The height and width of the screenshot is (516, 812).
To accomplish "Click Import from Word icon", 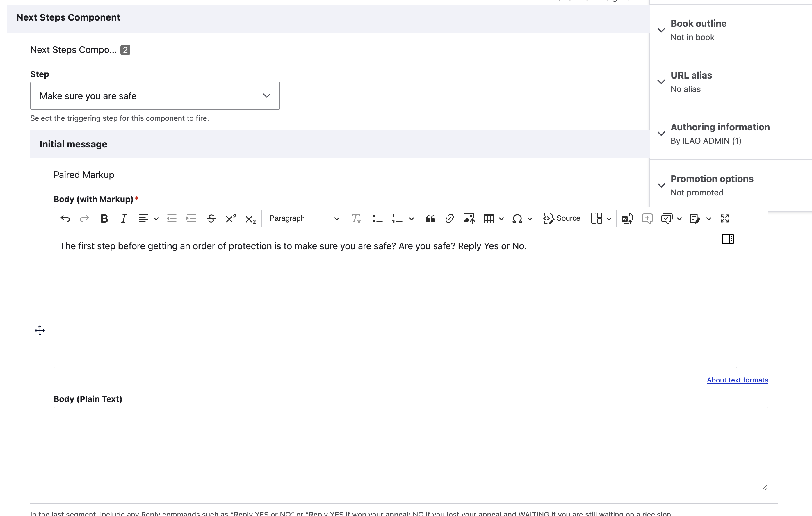I will click(x=627, y=218).
